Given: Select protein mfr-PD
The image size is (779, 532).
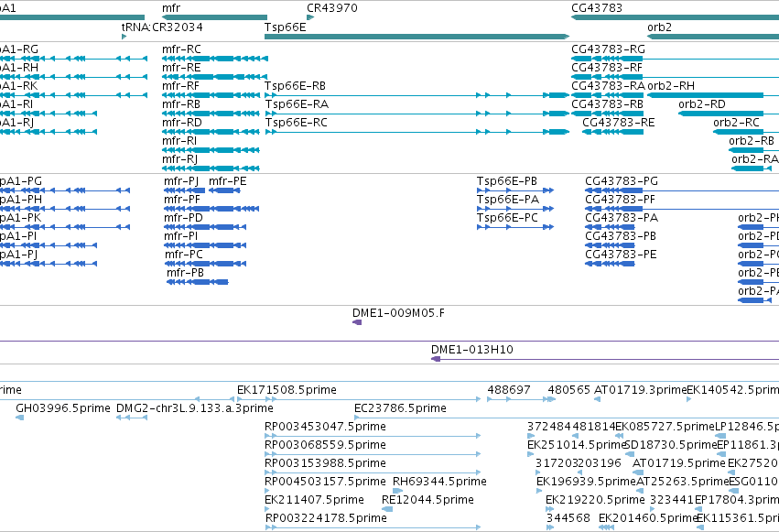Looking at the screenshot, I should (205, 227).
